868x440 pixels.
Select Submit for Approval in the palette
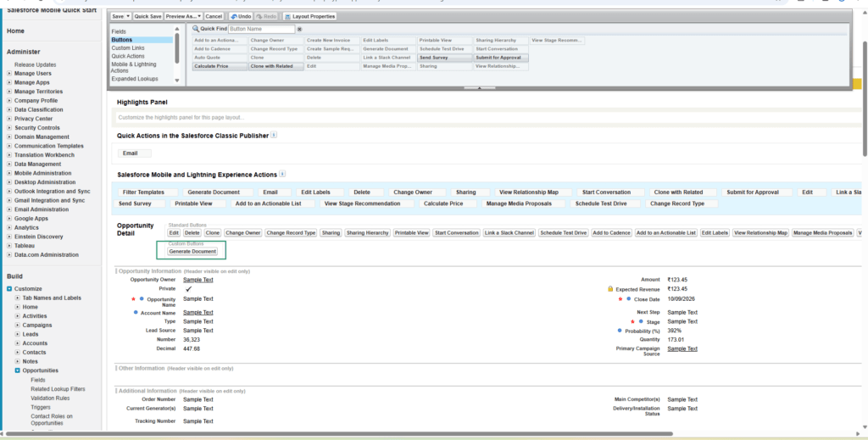click(x=501, y=58)
